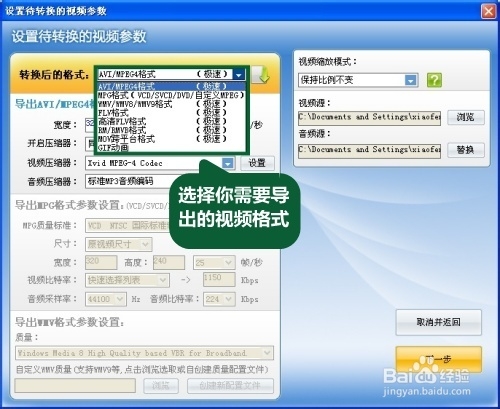Open the 25 frames per second dropdown
This screenshot has height=409, width=500.
click(214, 263)
